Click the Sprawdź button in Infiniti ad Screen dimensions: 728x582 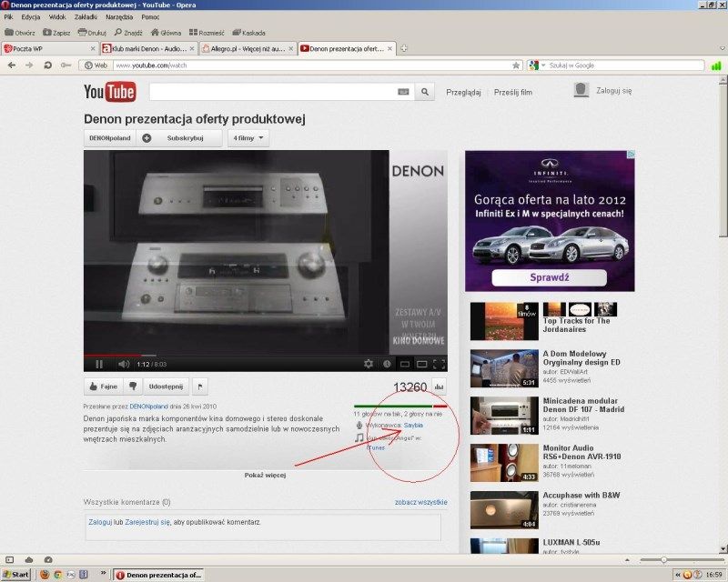550,277
